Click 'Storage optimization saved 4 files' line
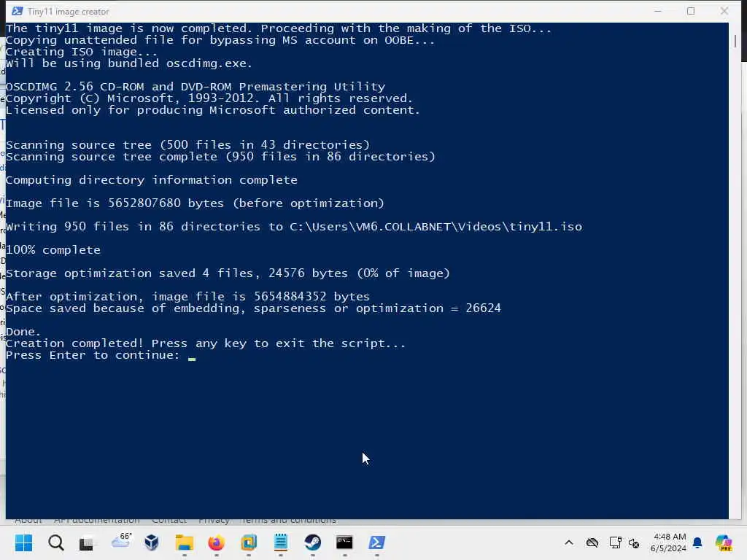The width and height of the screenshot is (747, 560). pyautogui.click(x=228, y=273)
